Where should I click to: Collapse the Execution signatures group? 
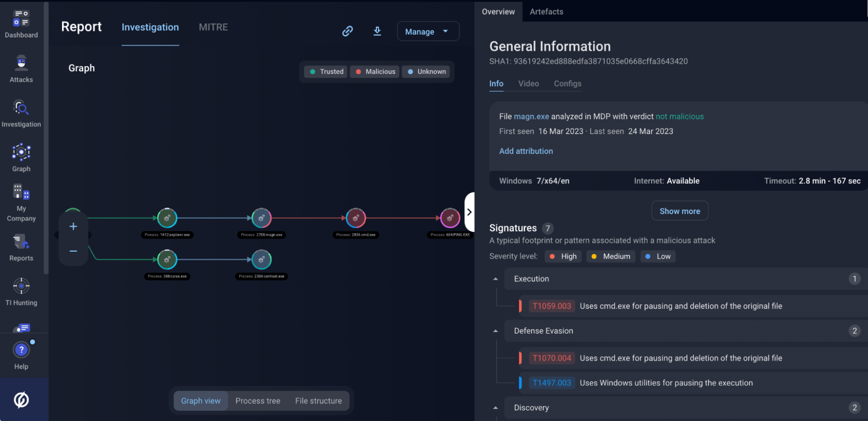(x=496, y=279)
